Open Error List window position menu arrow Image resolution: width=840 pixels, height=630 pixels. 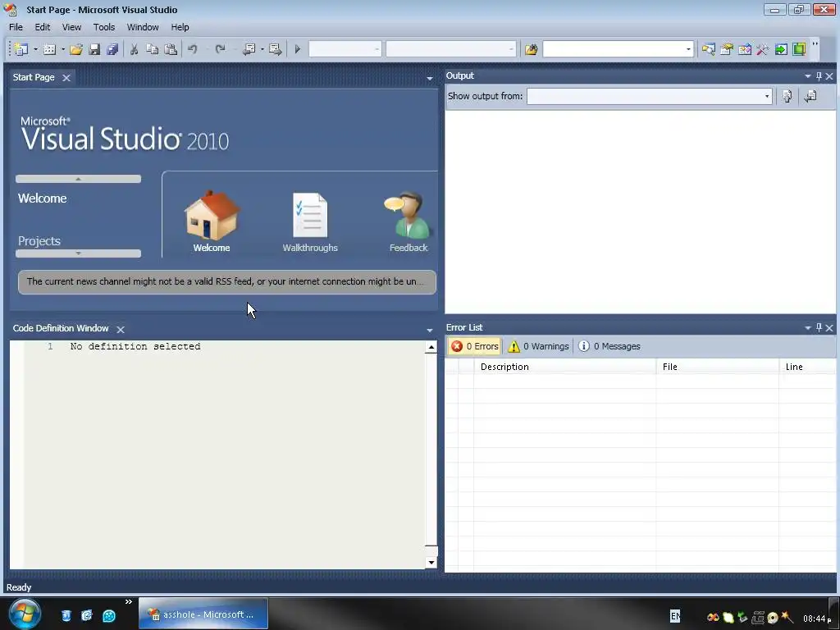coord(807,327)
